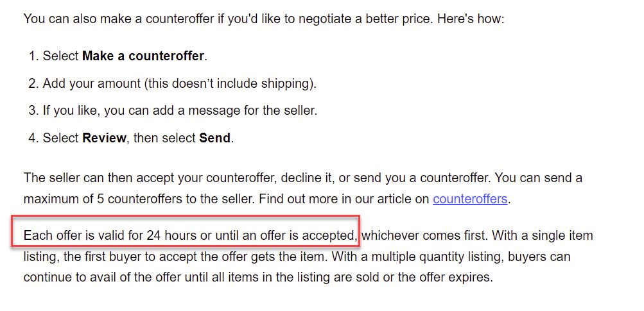The image size is (644, 311).
Task: Click the 'whichever comes first' phrase
Action: (x=424, y=235)
